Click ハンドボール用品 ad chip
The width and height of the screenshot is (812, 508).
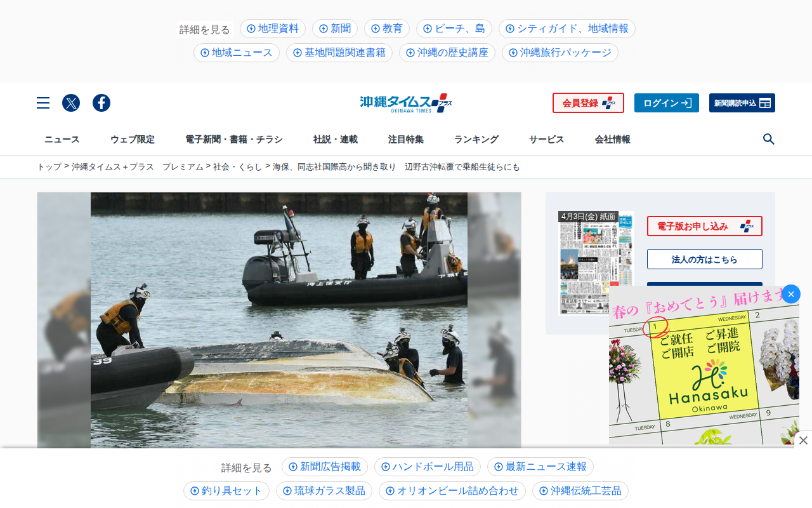tap(428, 467)
